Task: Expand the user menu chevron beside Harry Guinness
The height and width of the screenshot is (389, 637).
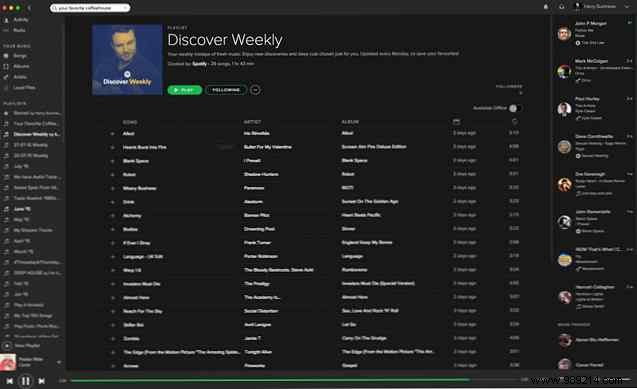Action: pos(626,6)
